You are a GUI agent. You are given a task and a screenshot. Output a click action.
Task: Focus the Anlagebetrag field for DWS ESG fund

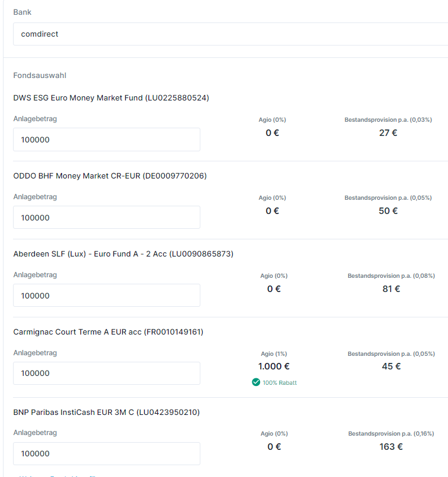pos(106,140)
